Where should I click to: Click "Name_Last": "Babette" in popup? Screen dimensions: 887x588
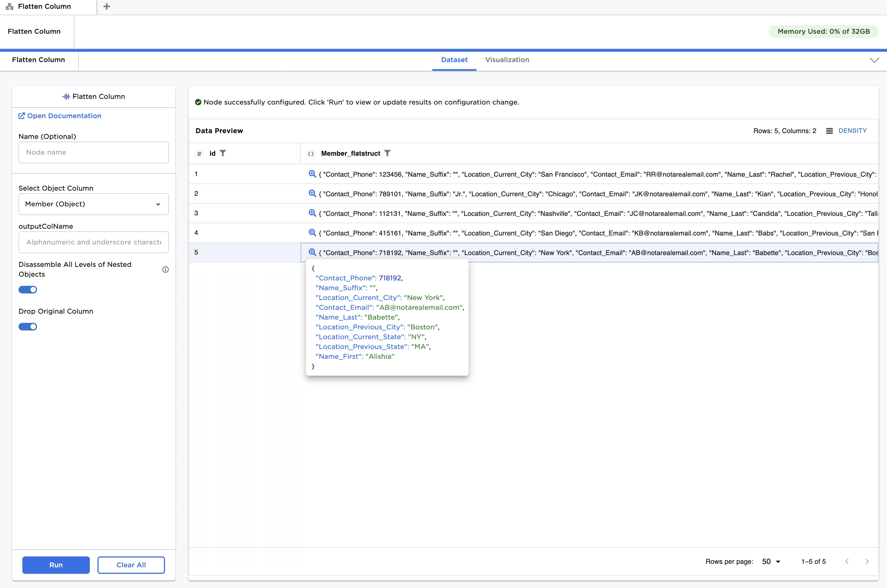357,317
